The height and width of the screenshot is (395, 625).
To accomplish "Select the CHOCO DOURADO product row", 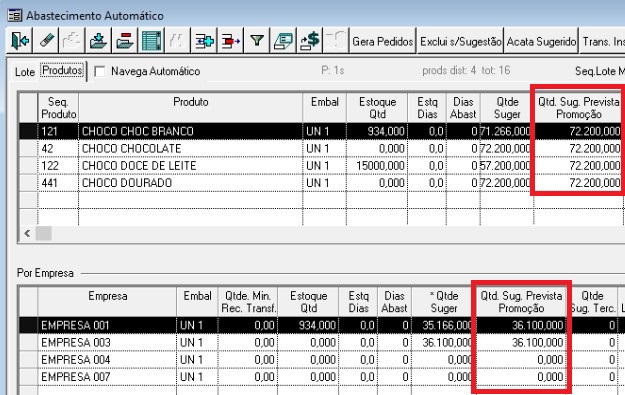I will click(321, 183).
